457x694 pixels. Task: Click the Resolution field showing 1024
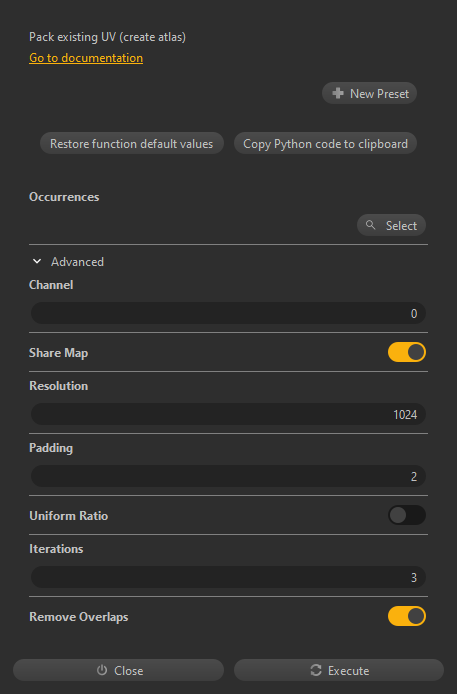tap(228, 414)
